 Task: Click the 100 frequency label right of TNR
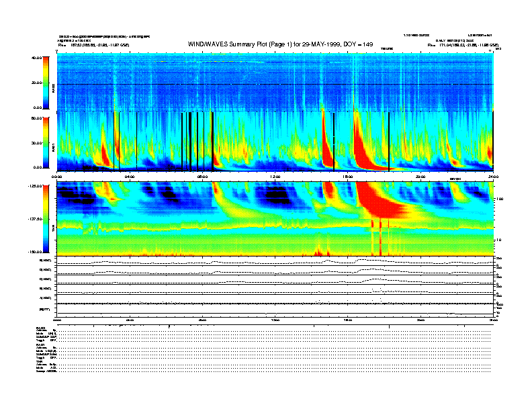500,199
